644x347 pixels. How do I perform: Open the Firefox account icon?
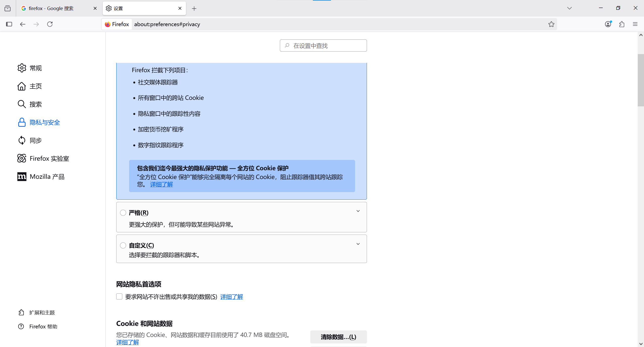(x=608, y=24)
